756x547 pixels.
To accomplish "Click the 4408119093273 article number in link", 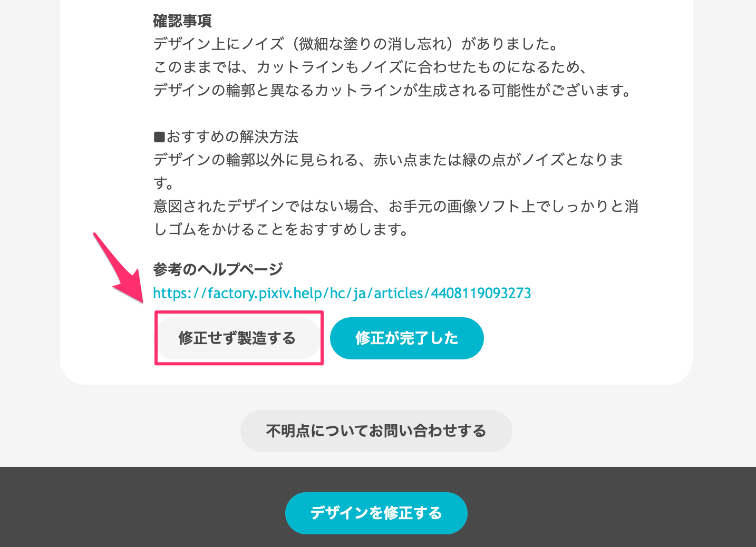I will pyautogui.click(x=481, y=293).
